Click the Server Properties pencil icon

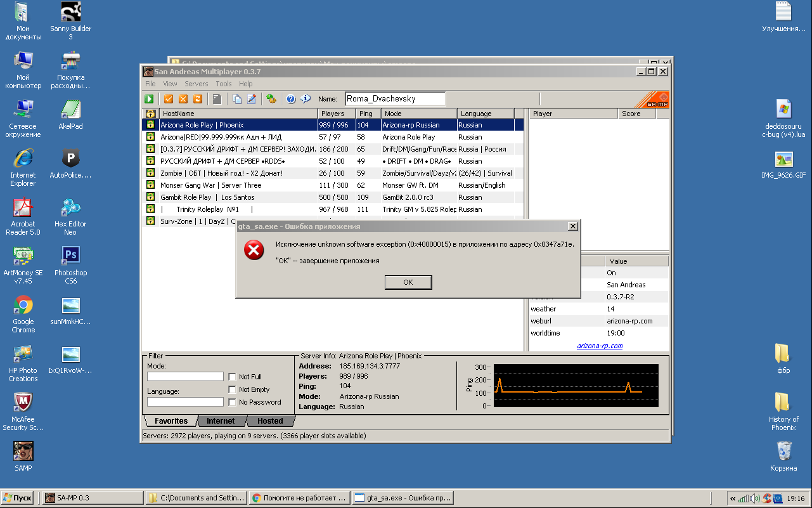click(x=252, y=99)
